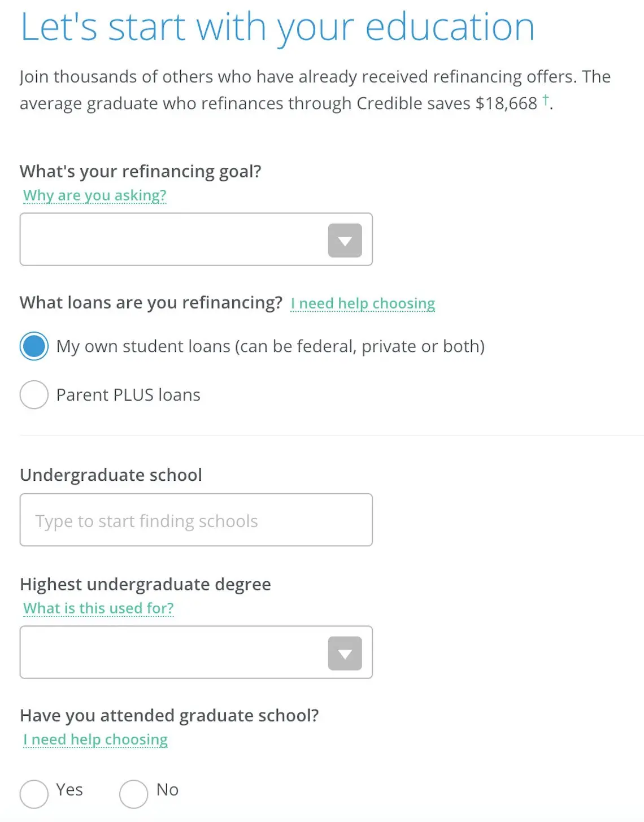Viewport: 644px width, 822px height.
Task: Open What is this used for? link
Action: point(98,608)
